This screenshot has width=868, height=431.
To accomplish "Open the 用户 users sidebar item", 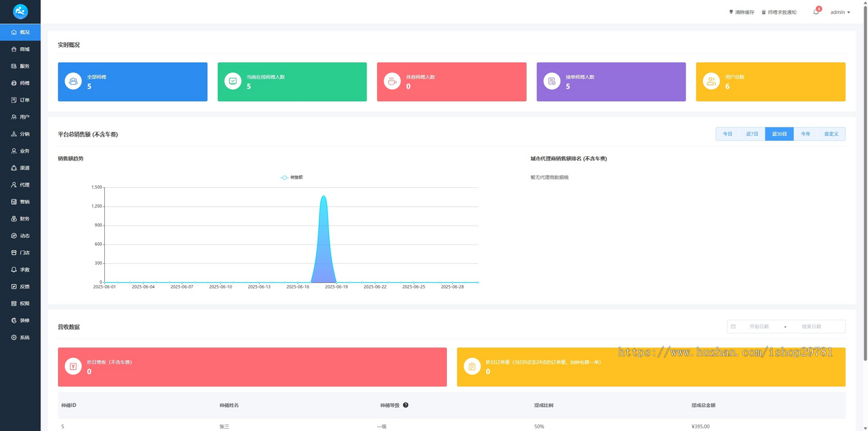I will pyautogui.click(x=20, y=116).
